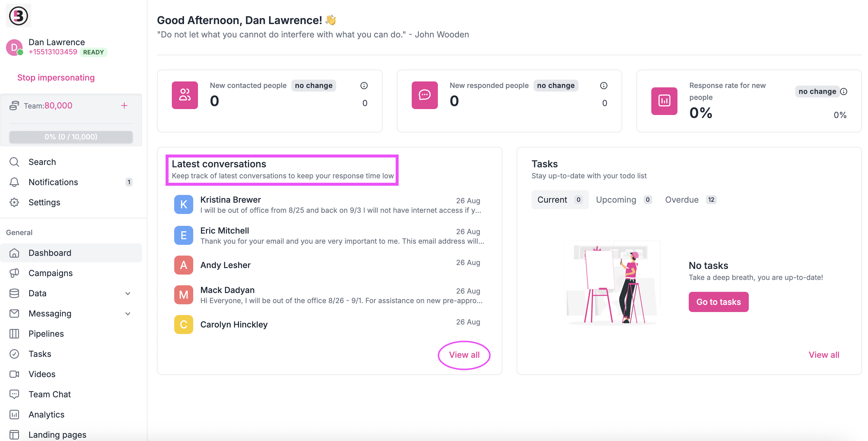Viewport: 868px width, 441px height.
Task: Click the team usage progress bar
Action: click(x=70, y=137)
